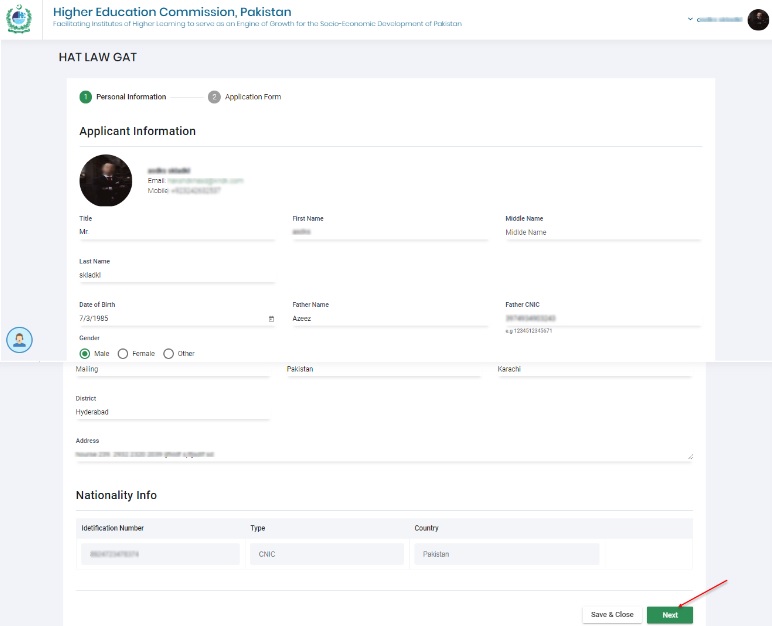
Task: Click the green Next button
Action: click(669, 615)
